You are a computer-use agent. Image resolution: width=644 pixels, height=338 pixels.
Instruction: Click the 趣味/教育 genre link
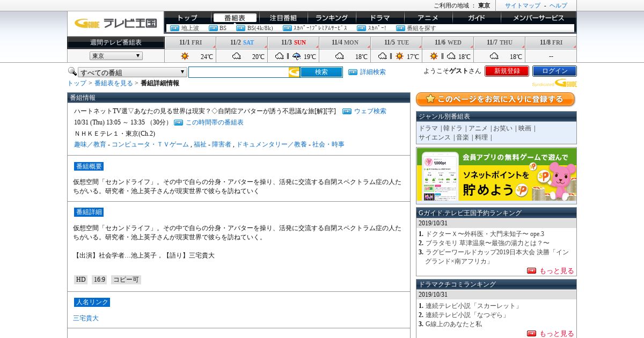pos(90,144)
